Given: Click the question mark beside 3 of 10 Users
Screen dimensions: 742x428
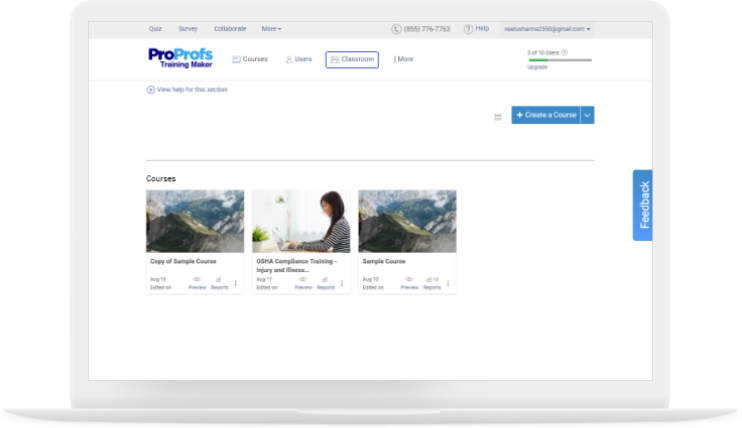Looking at the screenshot, I should tap(564, 53).
